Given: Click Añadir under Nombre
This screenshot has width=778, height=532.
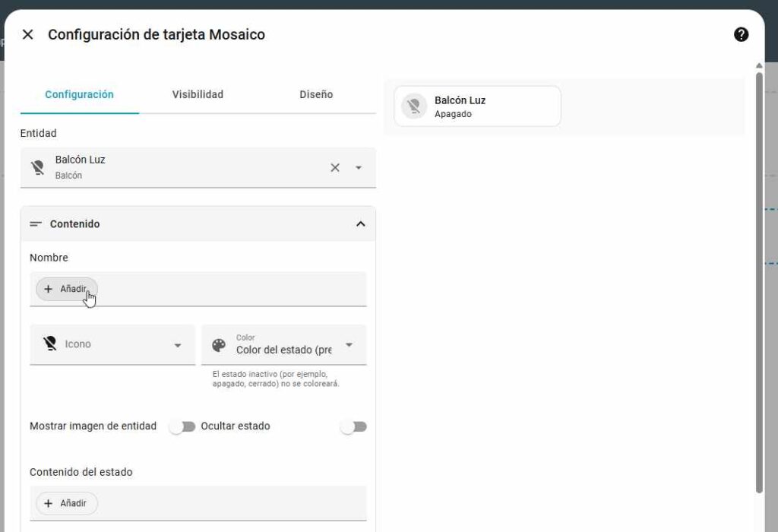Looking at the screenshot, I should pyautogui.click(x=67, y=289).
